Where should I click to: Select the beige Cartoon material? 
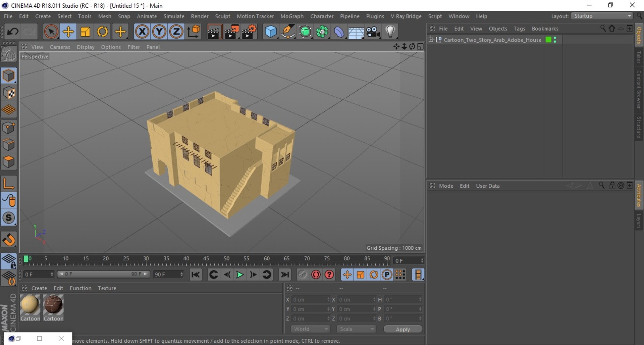click(x=30, y=308)
